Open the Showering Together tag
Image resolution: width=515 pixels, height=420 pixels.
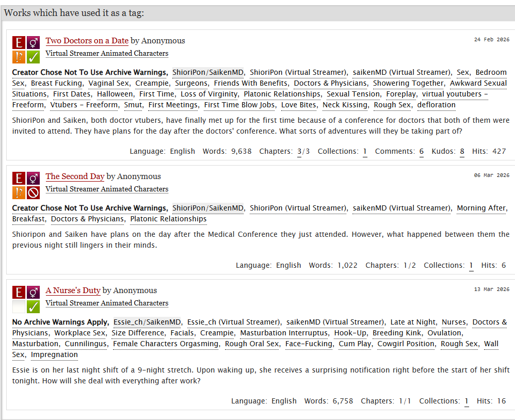pyautogui.click(x=408, y=83)
